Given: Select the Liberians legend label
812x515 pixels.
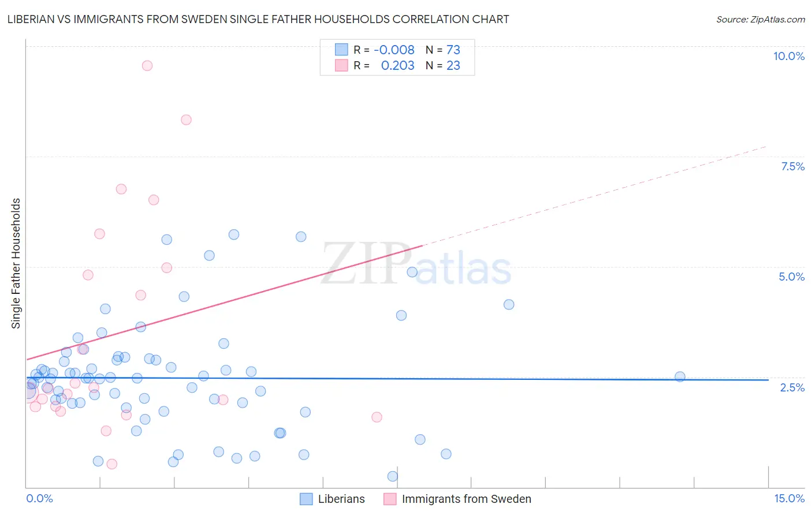Looking at the screenshot, I should pos(341,499).
